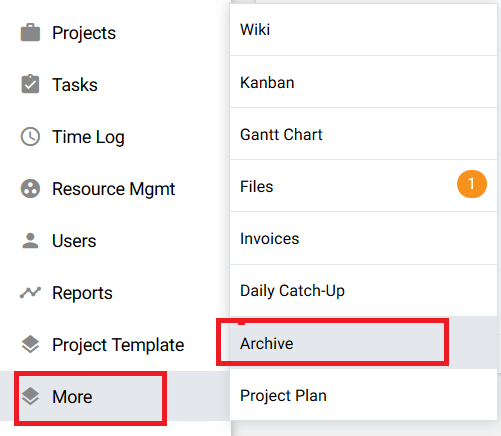
Task: Open the Time Log sidebar link
Action: [88, 137]
